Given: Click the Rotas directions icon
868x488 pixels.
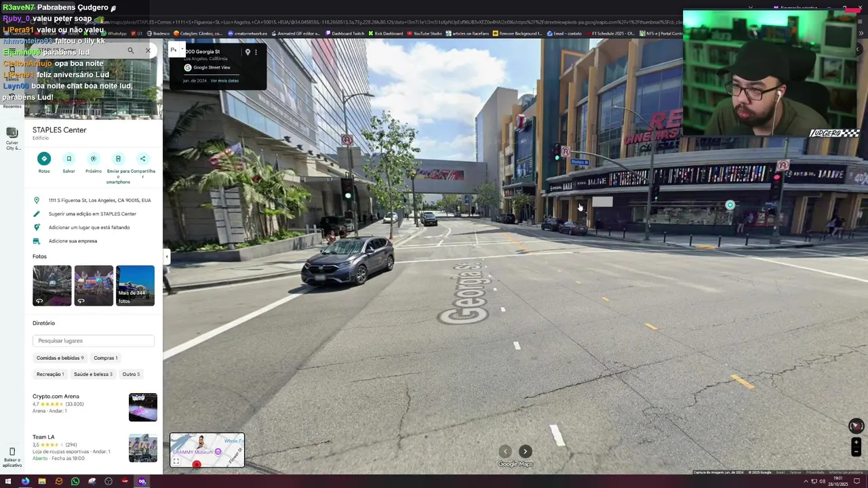Looking at the screenshot, I should tap(44, 159).
